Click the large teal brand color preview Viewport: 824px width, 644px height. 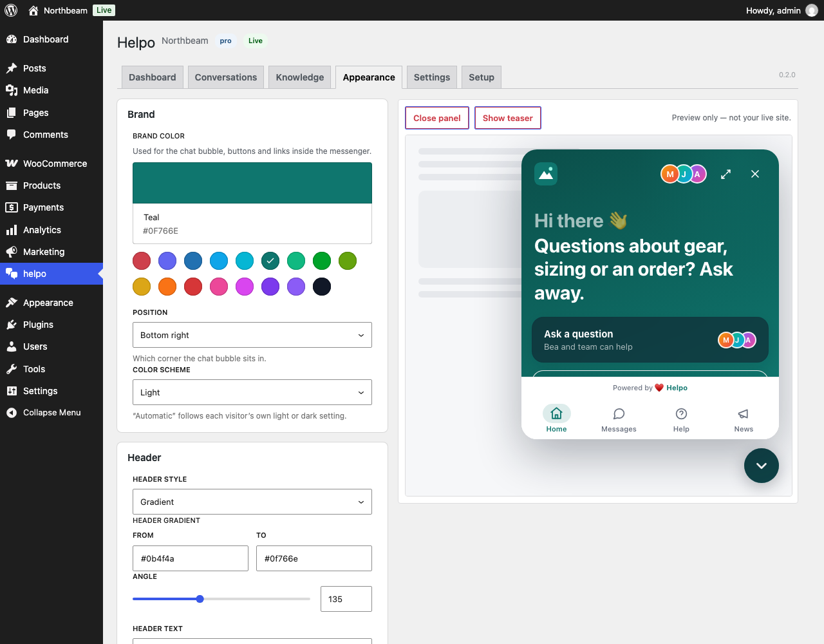click(252, 183)
